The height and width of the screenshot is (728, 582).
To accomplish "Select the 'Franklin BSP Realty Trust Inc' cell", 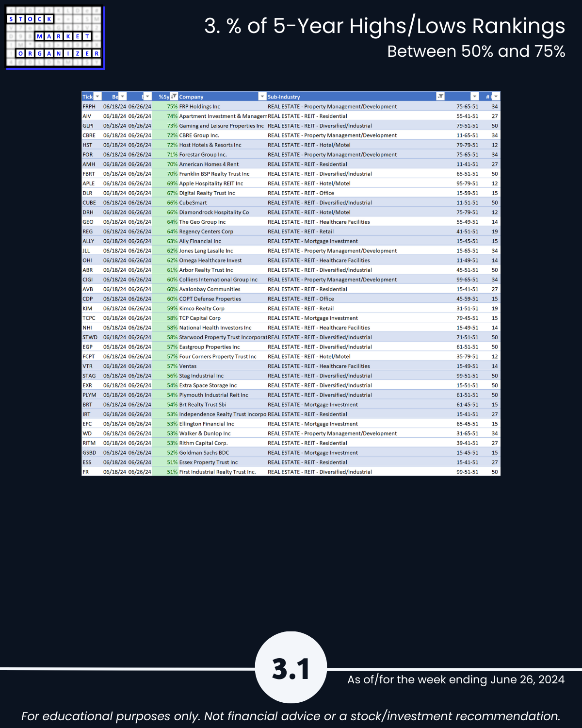I will pos(223,174).
